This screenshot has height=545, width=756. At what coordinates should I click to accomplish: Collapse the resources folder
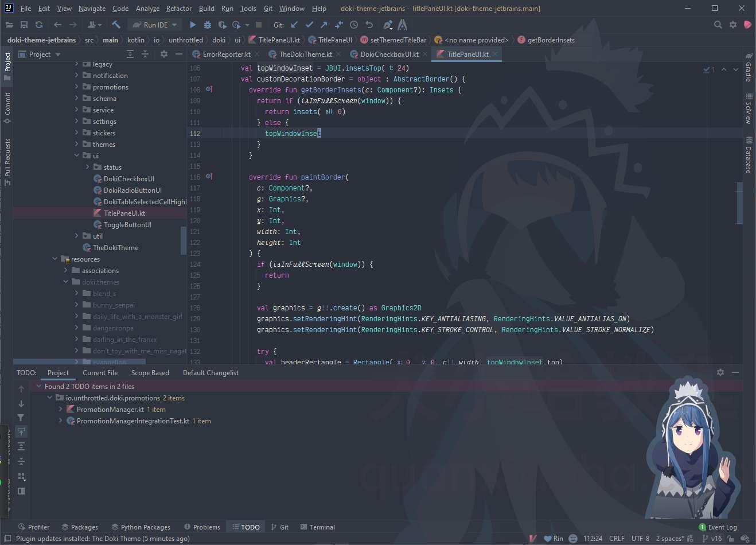coord(55,259)
